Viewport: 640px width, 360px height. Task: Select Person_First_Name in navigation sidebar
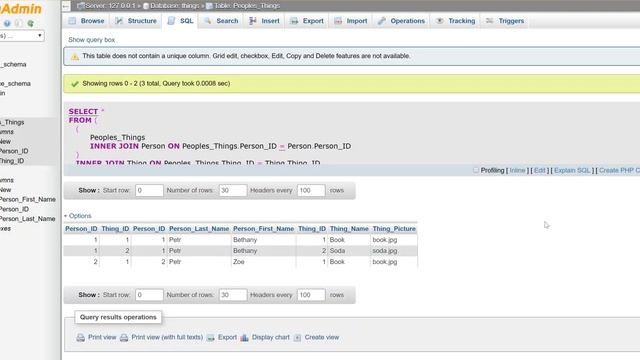click(x=27, y=200)
